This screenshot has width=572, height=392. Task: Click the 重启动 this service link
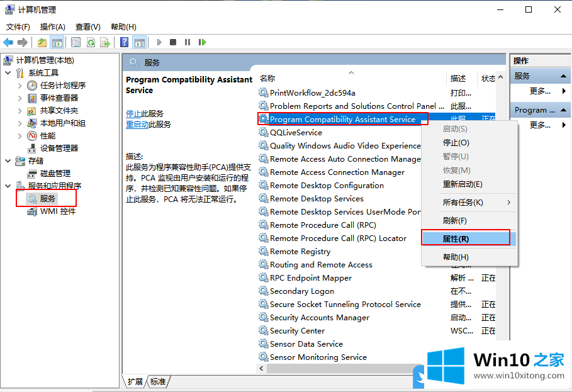coord(137,125)
